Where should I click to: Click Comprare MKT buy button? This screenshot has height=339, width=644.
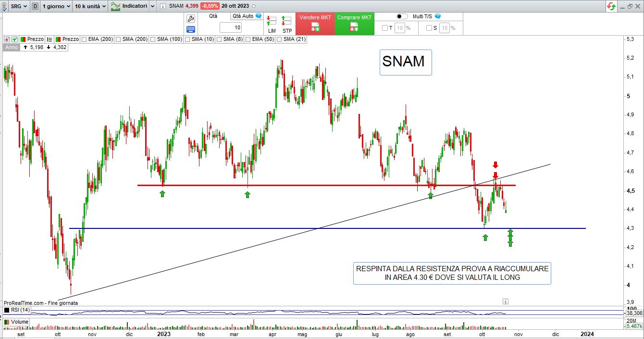[354, 24]
